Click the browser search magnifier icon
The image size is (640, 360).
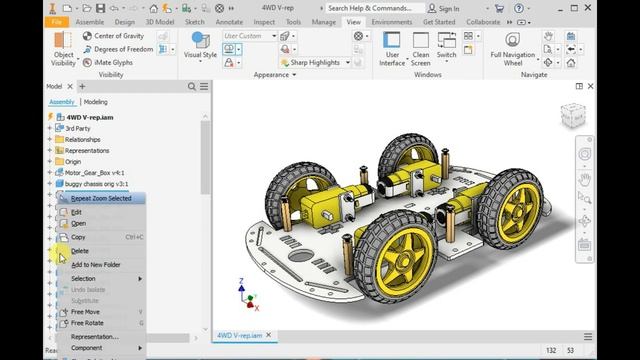[191, 87]
